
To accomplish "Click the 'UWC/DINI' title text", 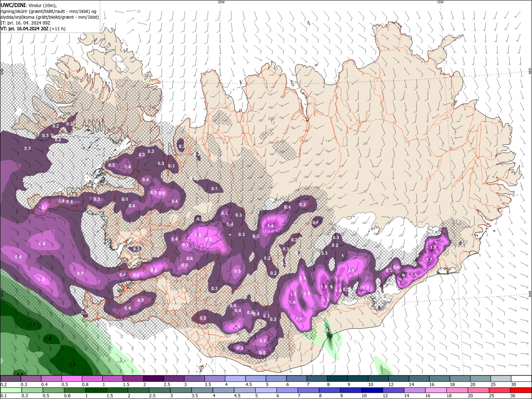I will [13, 5].
